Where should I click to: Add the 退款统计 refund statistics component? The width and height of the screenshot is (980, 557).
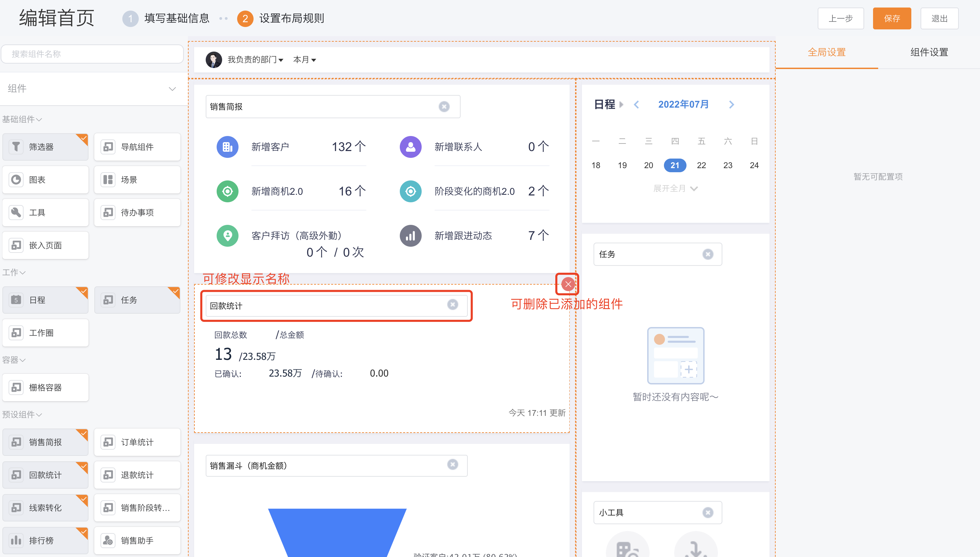pyautogui.click(x=137, y=475)
